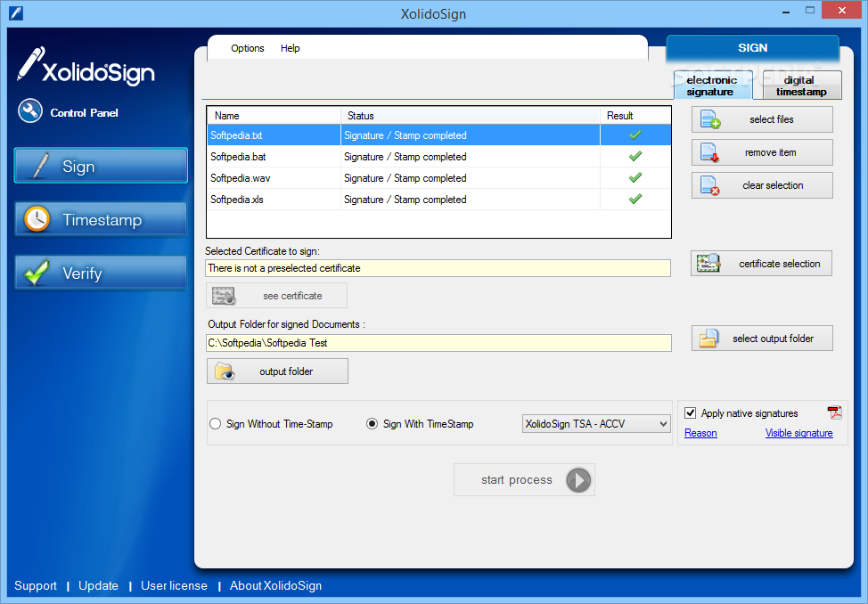Open the Sign section in sidebar
Image resolution: width=868 pixels, height=604 pixels.
(101, 166)
